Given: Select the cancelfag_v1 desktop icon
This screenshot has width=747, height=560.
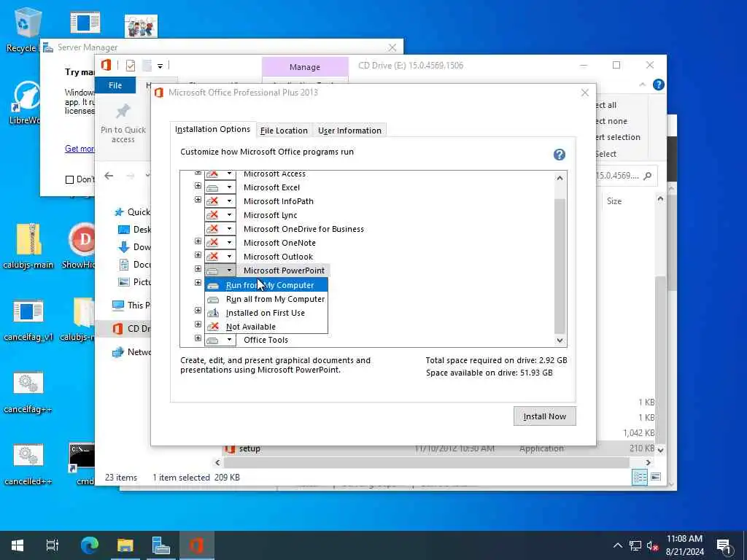Looking at the screenshot, I should tap(28, 321).
